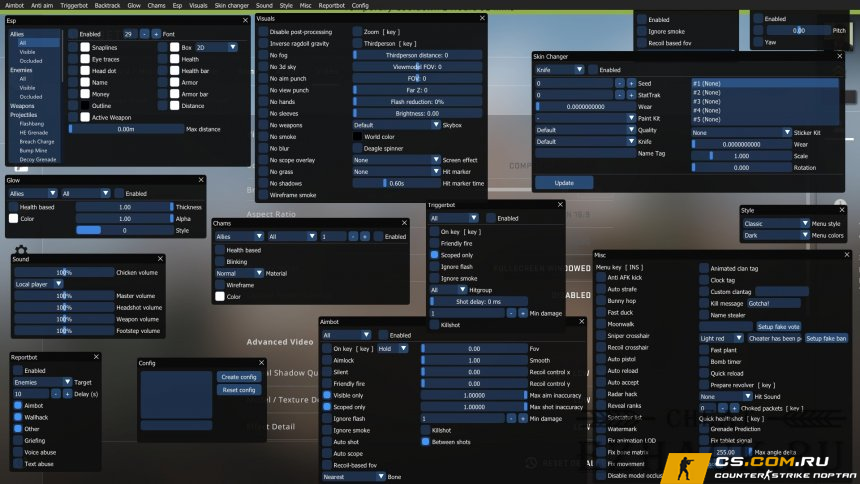Screen dimensions: 860x484
Task: Close the Esp window
Action: point(245,20)
